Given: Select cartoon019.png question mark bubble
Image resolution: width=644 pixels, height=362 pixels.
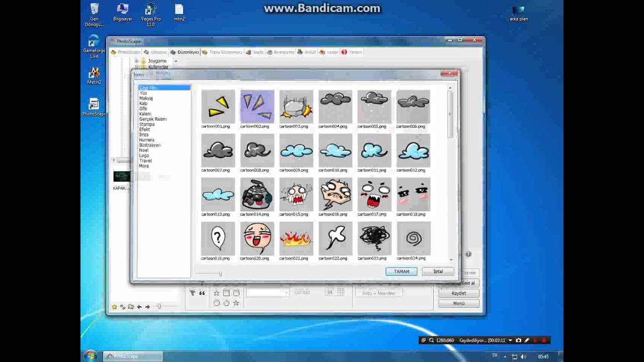Looking at the screenshot, I should 218,238.
